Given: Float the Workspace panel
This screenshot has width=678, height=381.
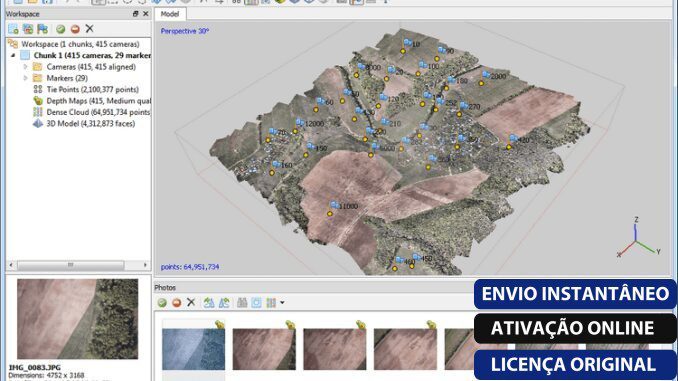Looking at the screenshot, I should pos(136,14).
